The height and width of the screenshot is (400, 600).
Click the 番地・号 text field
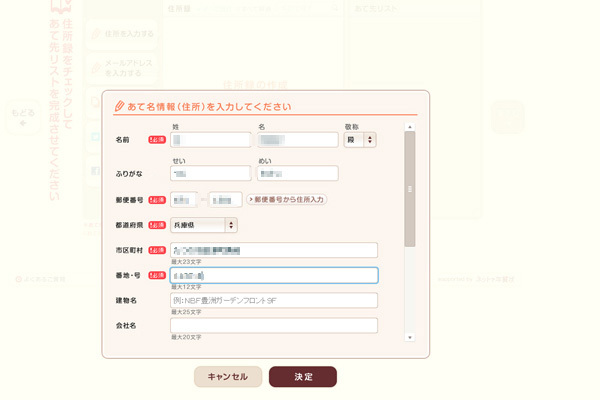pyautogui.click(x=273, y=275)
